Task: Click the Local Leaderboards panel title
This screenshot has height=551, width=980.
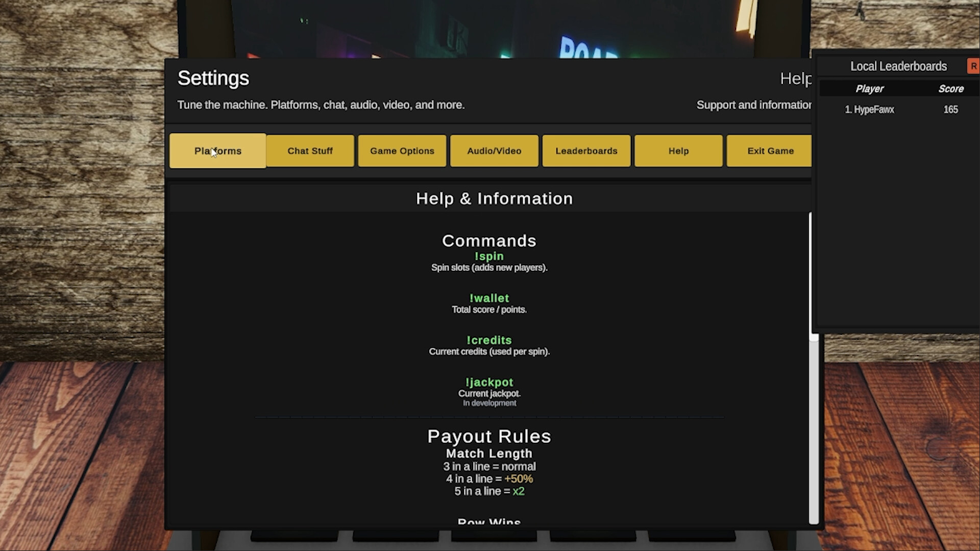Action: 898,66
